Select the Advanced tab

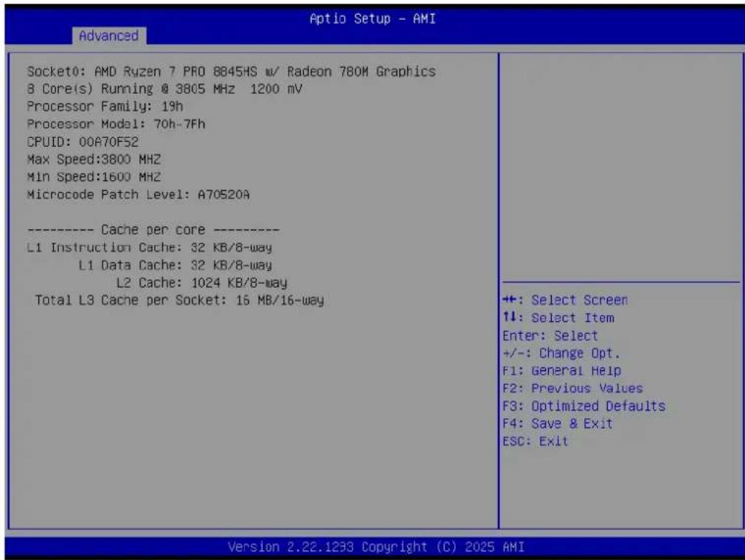pos(109,36)
